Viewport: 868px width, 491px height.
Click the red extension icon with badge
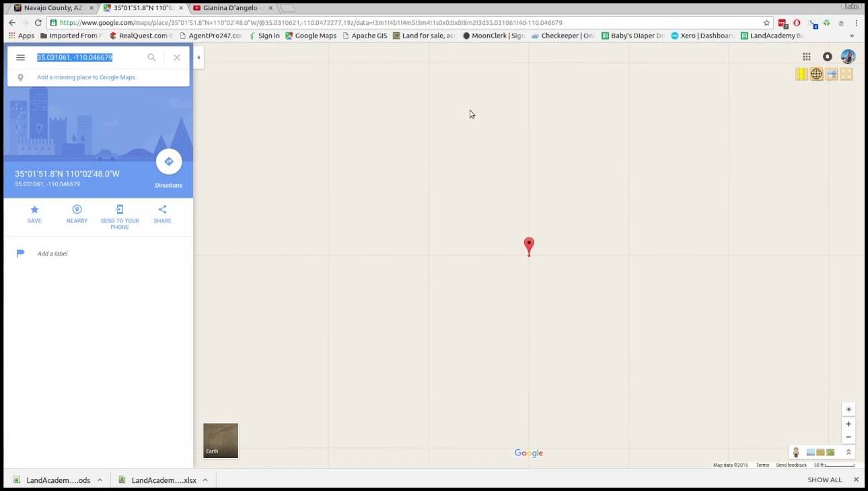[783, 23]
